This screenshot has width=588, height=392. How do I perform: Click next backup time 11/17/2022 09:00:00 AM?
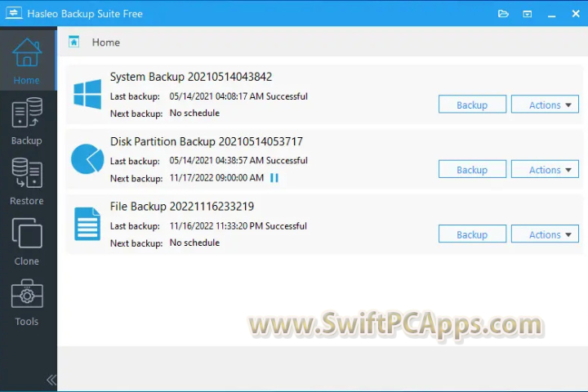(x=216, y=178)
